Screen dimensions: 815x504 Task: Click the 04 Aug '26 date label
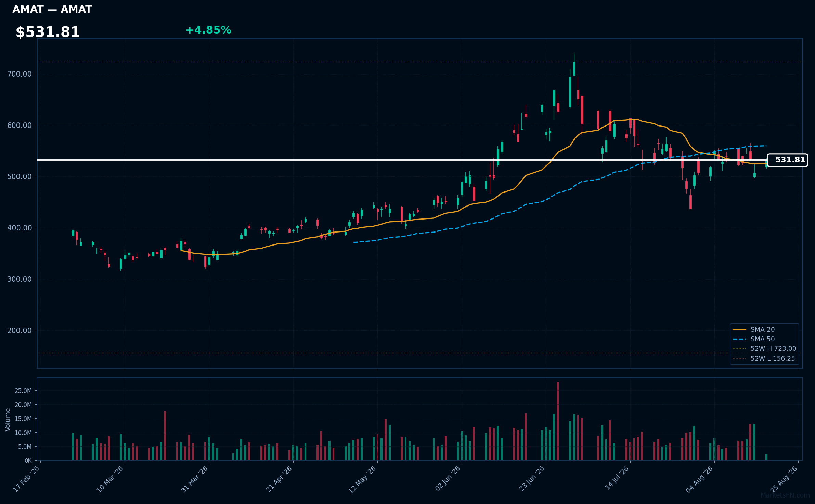700,479
